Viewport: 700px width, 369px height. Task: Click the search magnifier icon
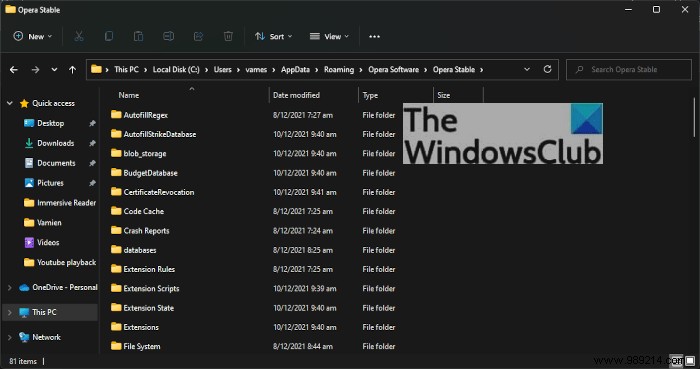[x=579, y=70]
